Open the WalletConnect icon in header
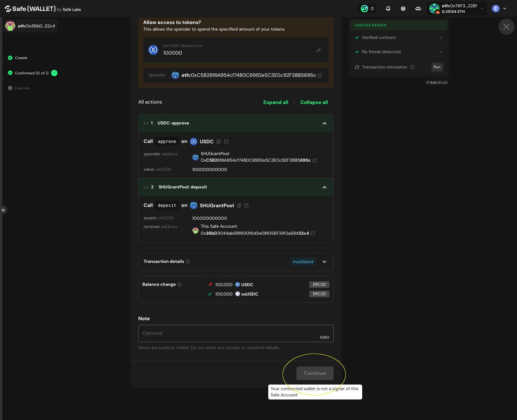 (418, 9)
